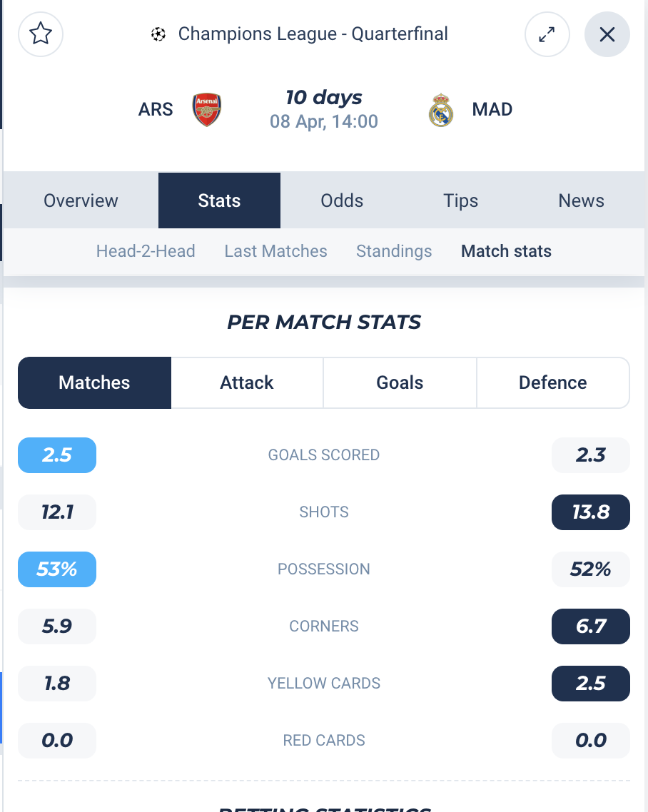The width and height of the screenshot is (648, 812).
Task: Switch per match stats to Defence
Action: coord(553,382)
